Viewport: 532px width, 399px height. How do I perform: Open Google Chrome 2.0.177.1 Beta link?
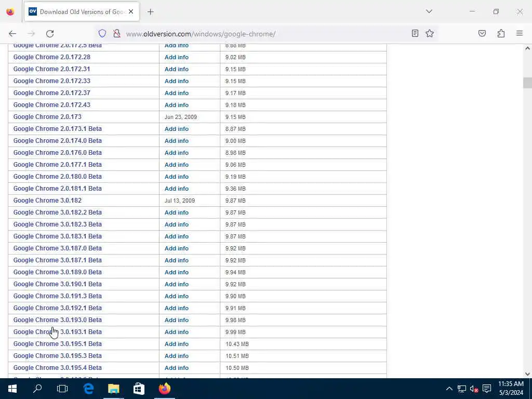(x=57, y=164)
